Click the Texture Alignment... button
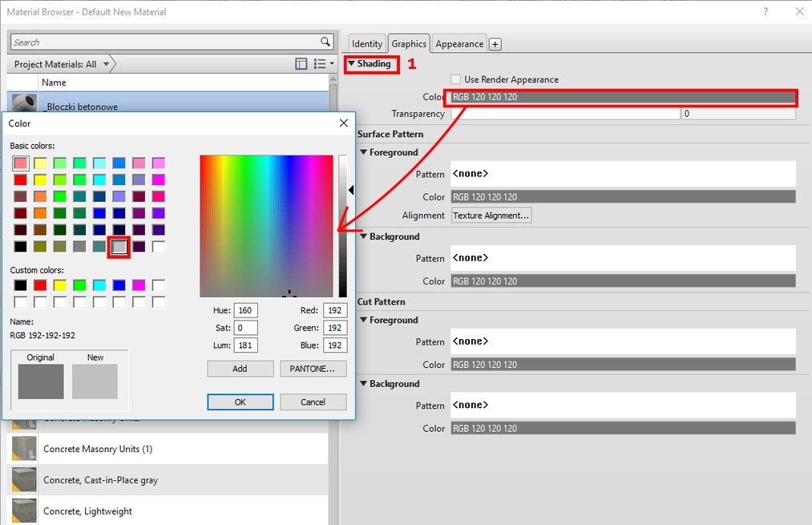Screen dimensions: 812x525 click(491, 216)
